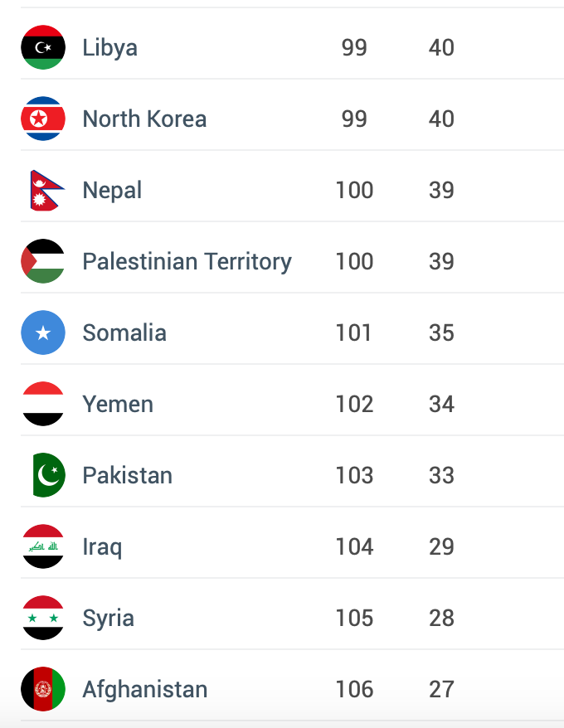Click the Palestinian Territory flag icon
The height and width of the screenshot is (728, 564).
[x=43, y=261]
